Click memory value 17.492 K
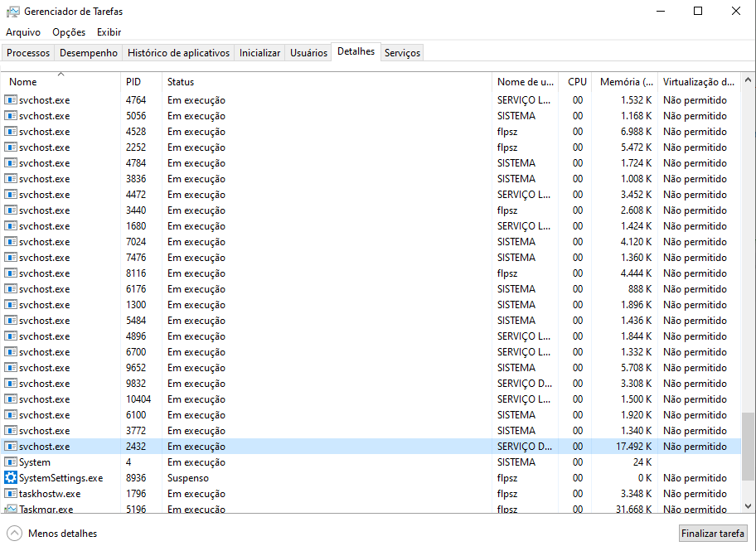Screen dimensions: 756x551 tap(633, 447)
